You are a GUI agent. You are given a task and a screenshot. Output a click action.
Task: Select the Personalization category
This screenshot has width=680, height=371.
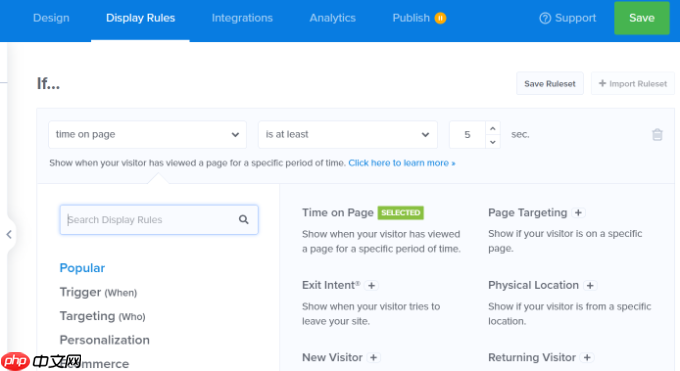pyautogui.click(x=105, y=340)
